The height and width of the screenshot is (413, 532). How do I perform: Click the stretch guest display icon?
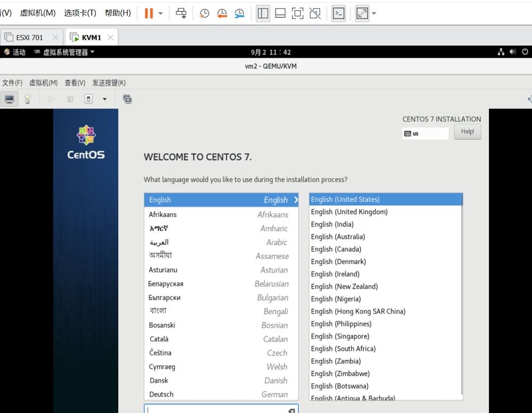(x=362, y=13)
